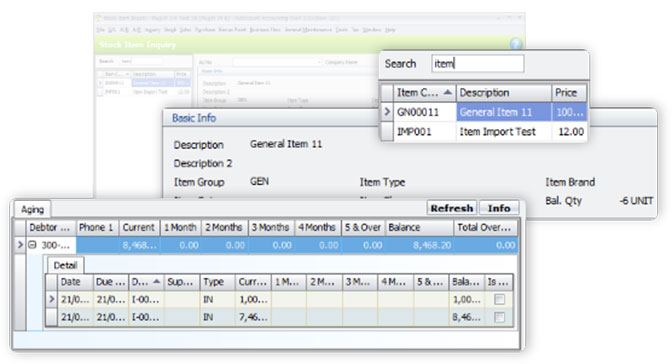This screenshot has width=672, height=364.
Task: Click the Item Type label
Action: tap(382, 182)
